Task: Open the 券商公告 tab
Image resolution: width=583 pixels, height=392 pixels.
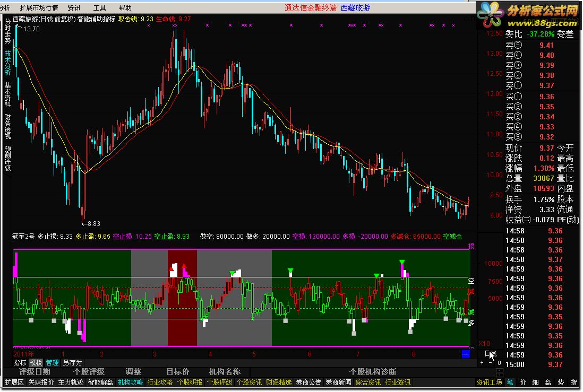Action: [308, 382]
